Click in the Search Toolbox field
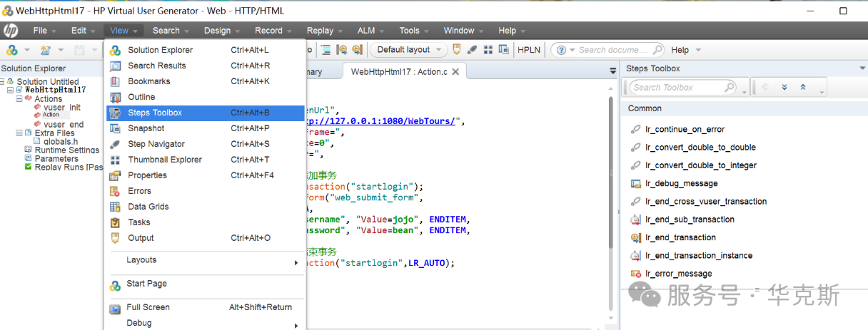The width and height of the screenshot is (868, 330). 676,88
